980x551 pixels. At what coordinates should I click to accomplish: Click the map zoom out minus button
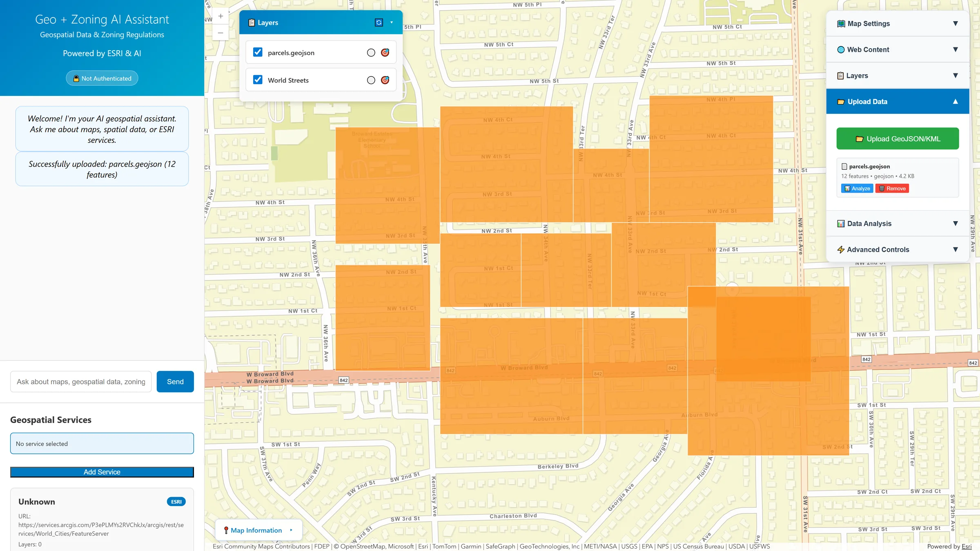pos(220,33)
